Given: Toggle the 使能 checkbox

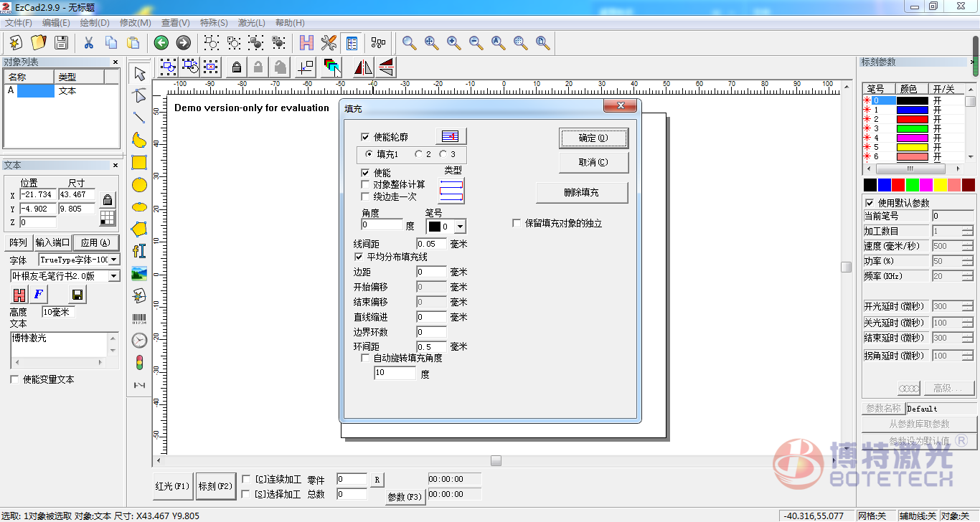Looking at the screenshot, I should coord(365,173).
